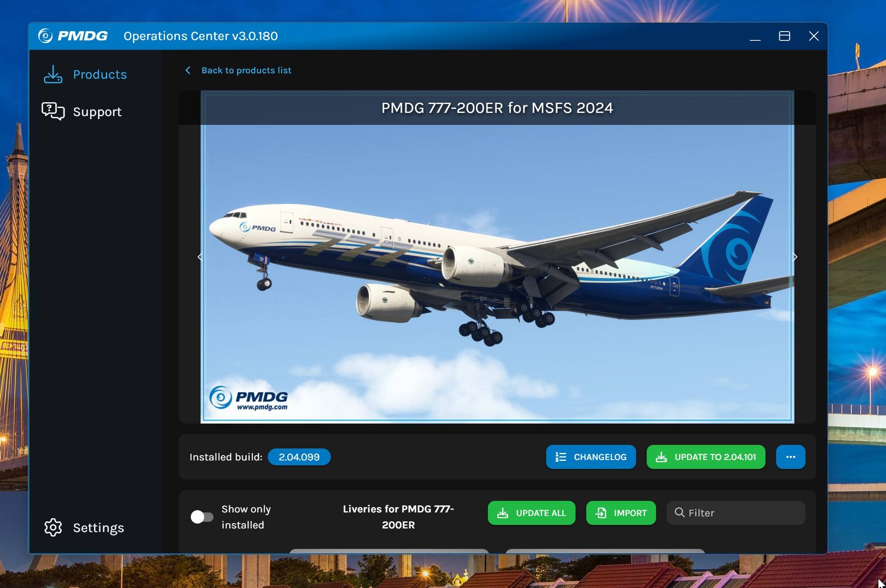Show next carousel image with right arrow

point(795,257)
